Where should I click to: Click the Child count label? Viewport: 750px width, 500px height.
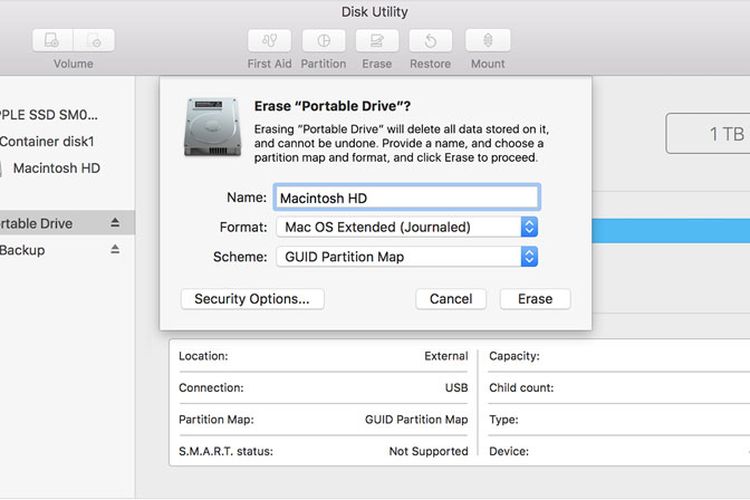(x=521, y=388)
